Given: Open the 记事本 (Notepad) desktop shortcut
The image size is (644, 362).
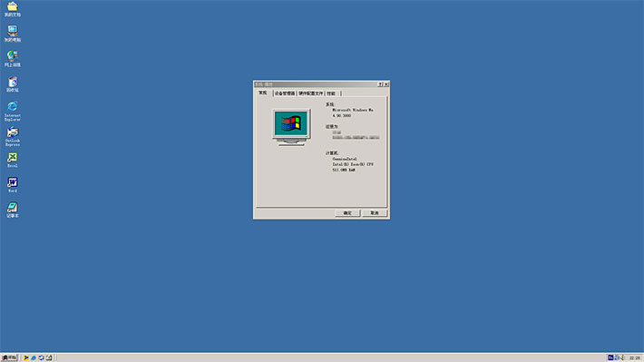Looking at the screenshot, I should click(x=13, y=210).
